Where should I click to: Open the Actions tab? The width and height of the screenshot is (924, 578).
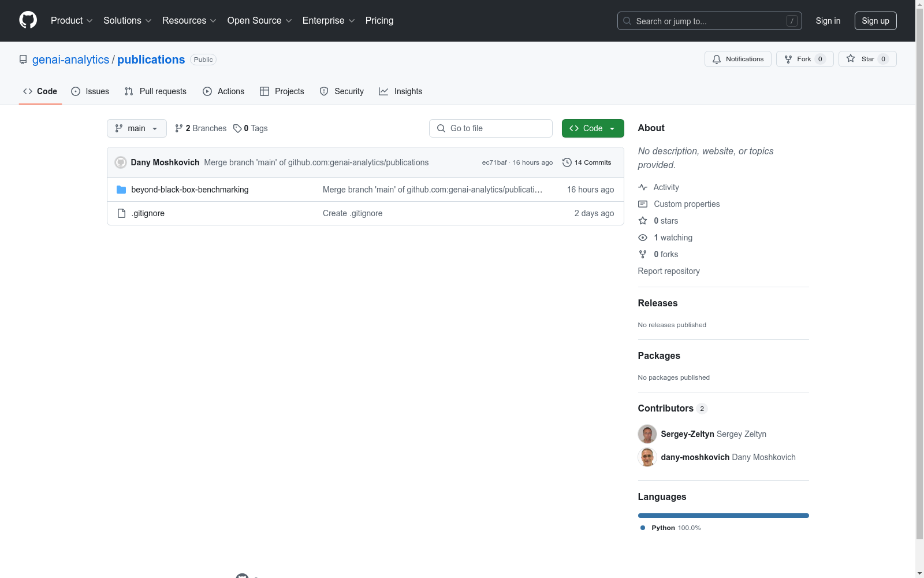click(x=223, y=91)
